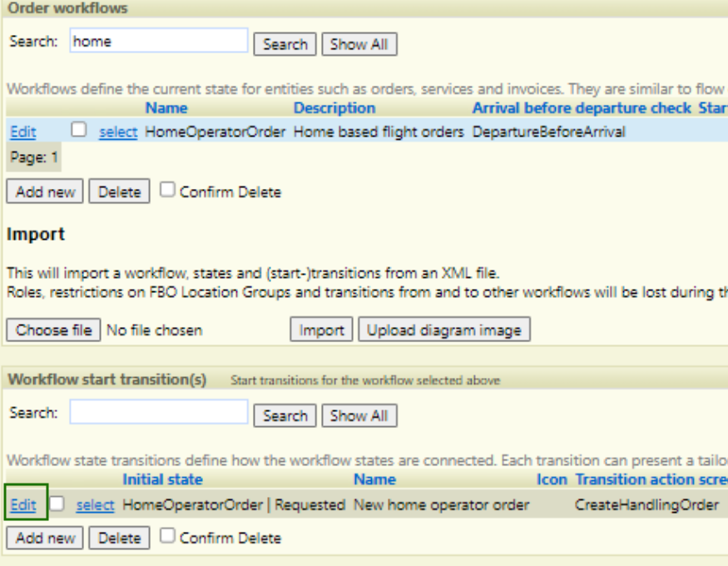
Task: Open the Choose file dialog
Action: 53,330
